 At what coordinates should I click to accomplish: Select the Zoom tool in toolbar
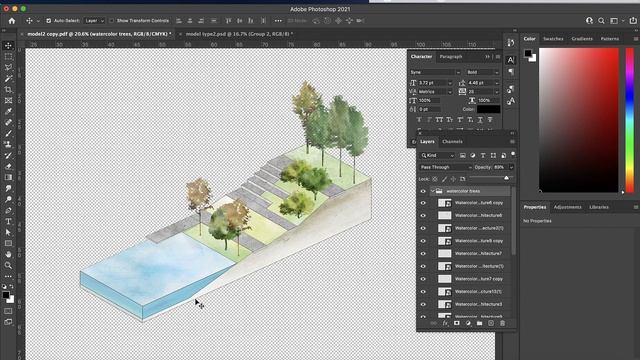8,265
